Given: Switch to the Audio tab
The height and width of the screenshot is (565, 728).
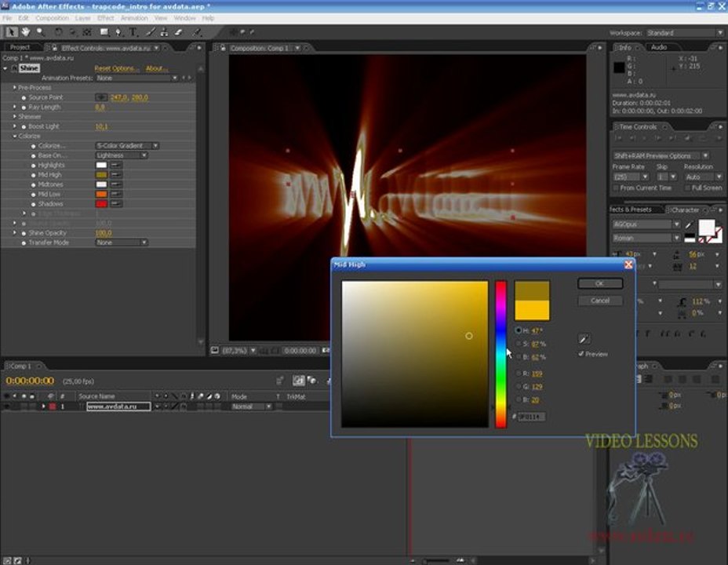Looking at the screenshot, I should click(659, 47).
